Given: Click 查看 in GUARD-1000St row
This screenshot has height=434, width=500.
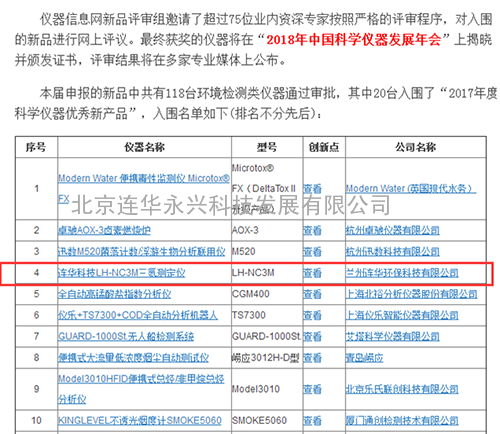Looking at the screenshot, I should tap(312, 336).
